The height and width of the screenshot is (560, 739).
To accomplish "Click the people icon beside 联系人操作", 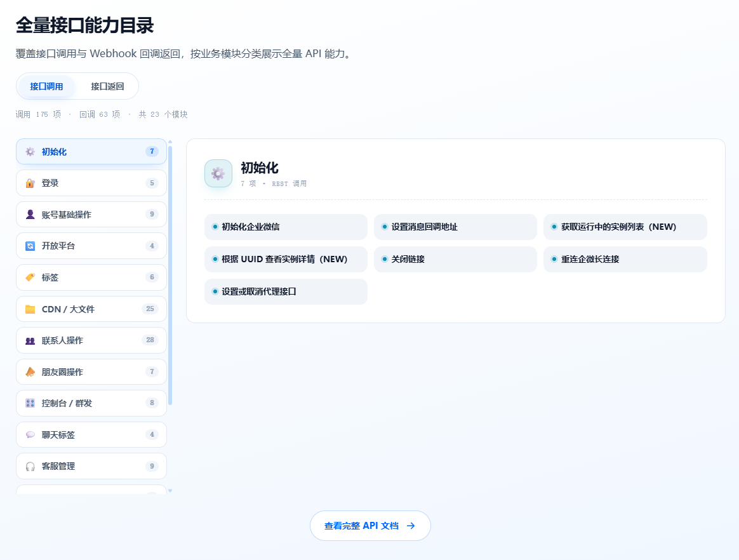I will (x=30, y=340).
